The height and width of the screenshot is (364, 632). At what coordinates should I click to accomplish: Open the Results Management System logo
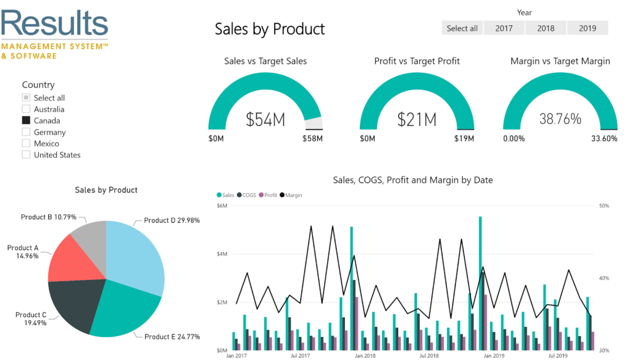click(55, 35)
